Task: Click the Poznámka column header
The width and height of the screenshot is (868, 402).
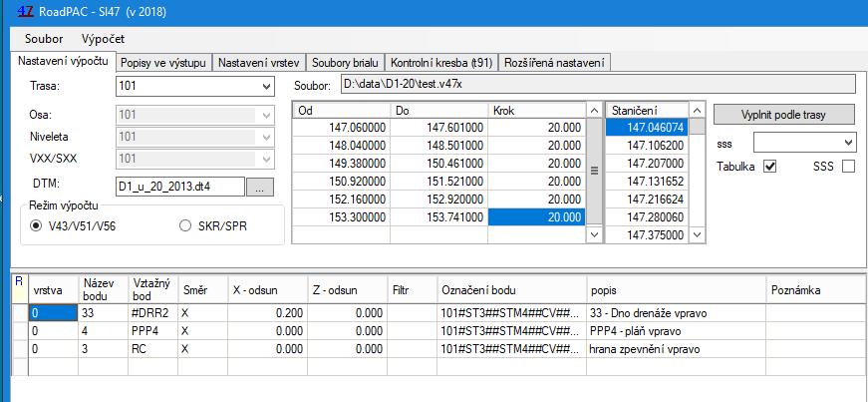Action: 816,289
